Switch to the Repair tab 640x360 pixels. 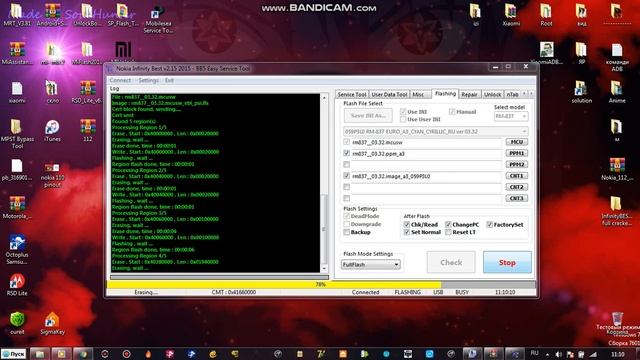(x=469, y=94)
